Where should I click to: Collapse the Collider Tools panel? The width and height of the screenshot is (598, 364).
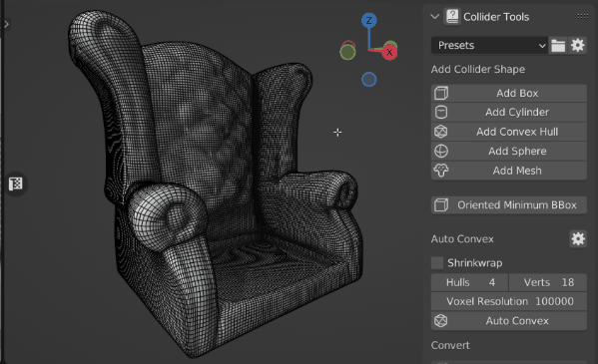[x=434, y=17]
